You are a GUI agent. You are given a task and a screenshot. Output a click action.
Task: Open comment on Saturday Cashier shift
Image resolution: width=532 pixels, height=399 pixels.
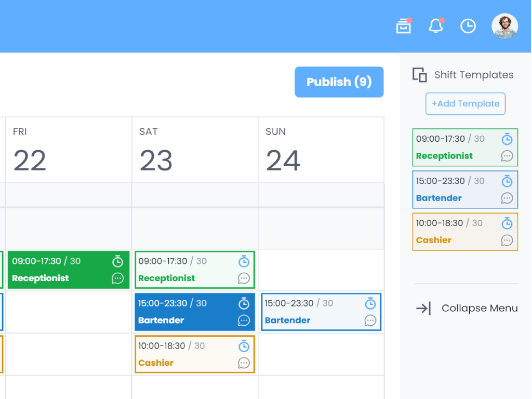[x=244, y=363]
